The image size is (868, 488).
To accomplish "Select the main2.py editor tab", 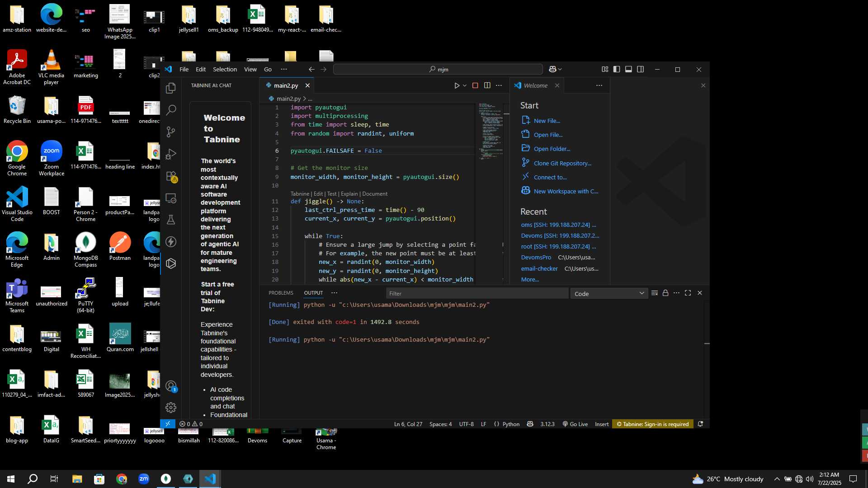I will click(x=286, y=85).
